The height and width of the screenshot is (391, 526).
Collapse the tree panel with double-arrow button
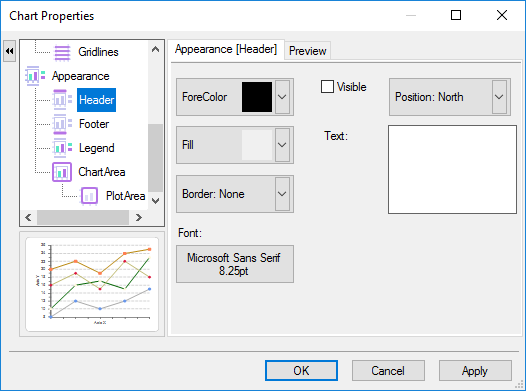(x=9, y=51)
